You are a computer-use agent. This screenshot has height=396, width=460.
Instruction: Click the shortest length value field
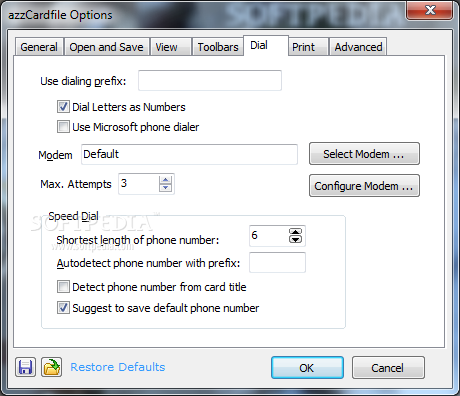269,236
